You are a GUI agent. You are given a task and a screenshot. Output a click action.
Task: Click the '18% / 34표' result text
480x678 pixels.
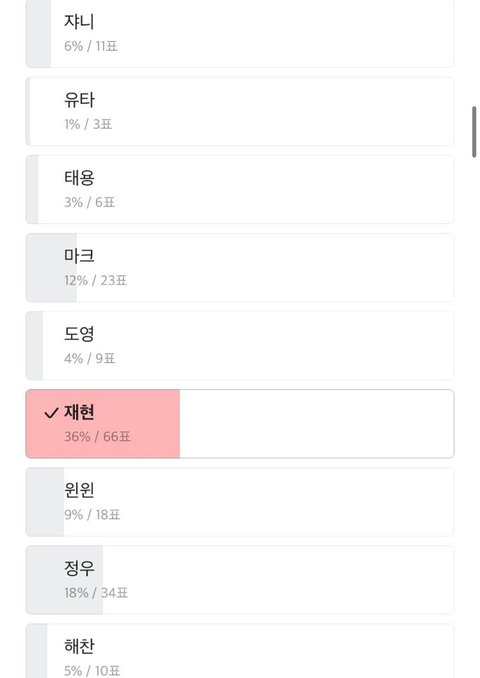[96, 593]
